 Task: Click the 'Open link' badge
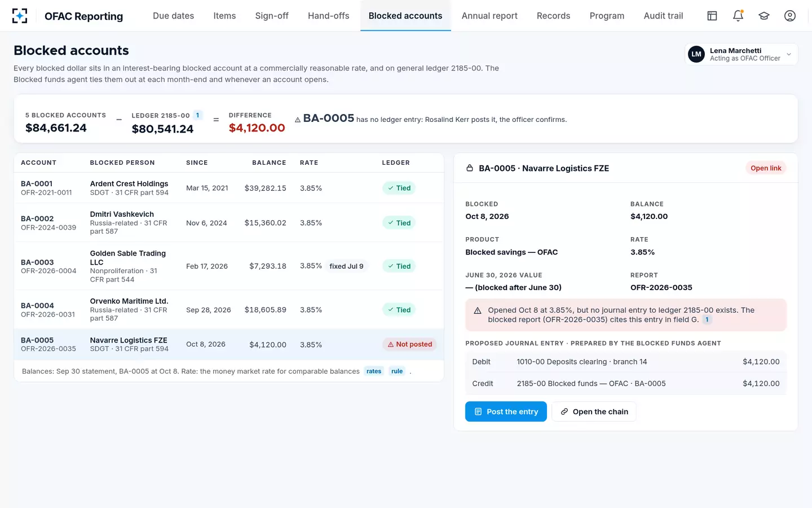coord(766,168)
